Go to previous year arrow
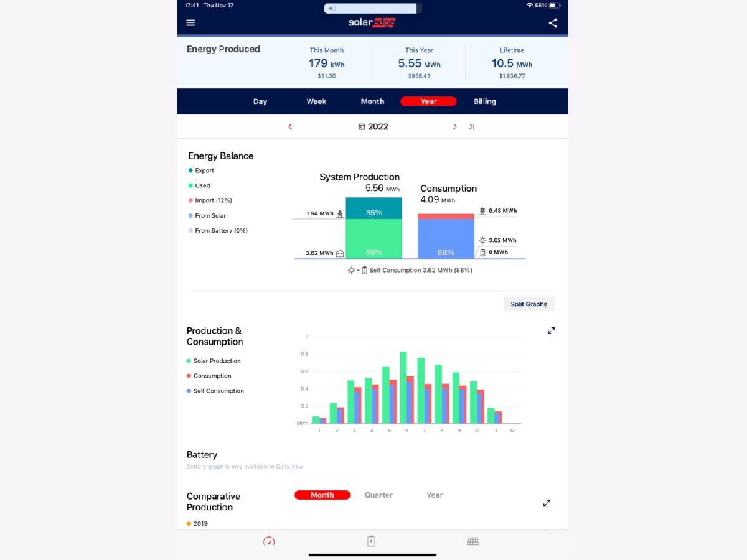 pyautogui.click(x=290, y=127)
